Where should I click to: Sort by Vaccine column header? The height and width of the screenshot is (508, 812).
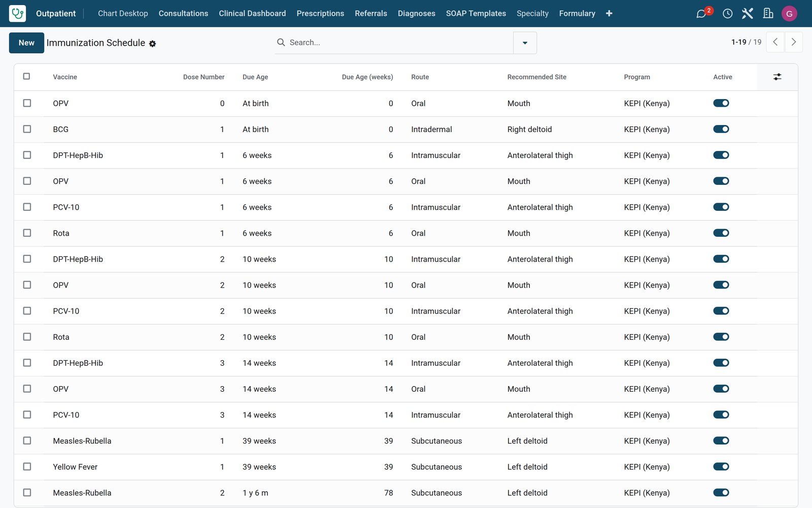coord(65,77)
